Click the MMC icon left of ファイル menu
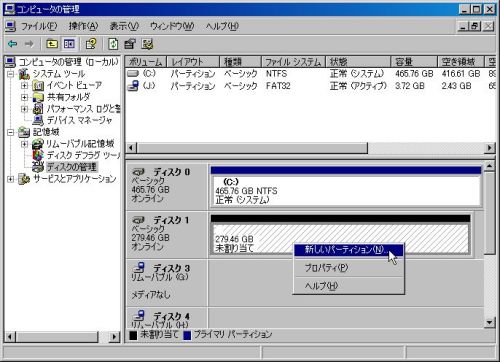Viewport: 500px width, 362px height. coord(10,26)
